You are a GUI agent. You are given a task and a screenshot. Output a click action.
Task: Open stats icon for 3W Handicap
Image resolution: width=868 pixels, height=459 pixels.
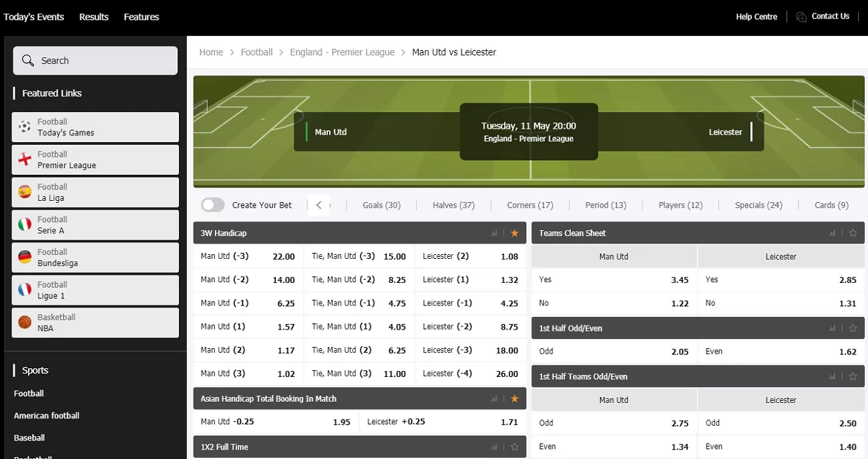pyautogui.click(x=494, y=234)
